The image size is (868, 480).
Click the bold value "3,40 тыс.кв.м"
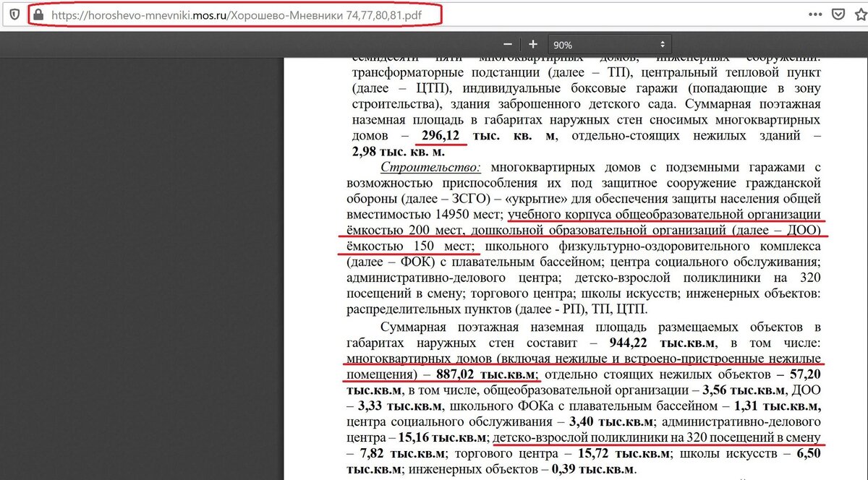(612, 422)
